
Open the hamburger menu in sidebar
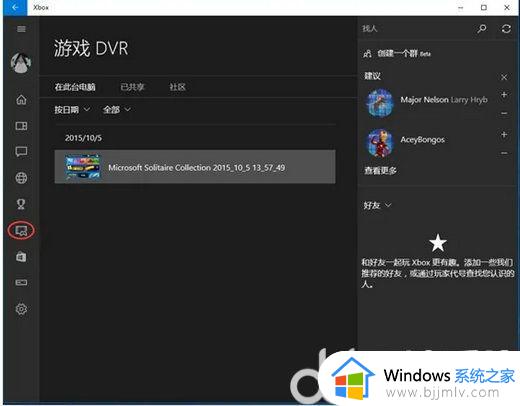[x=21, y=29]
